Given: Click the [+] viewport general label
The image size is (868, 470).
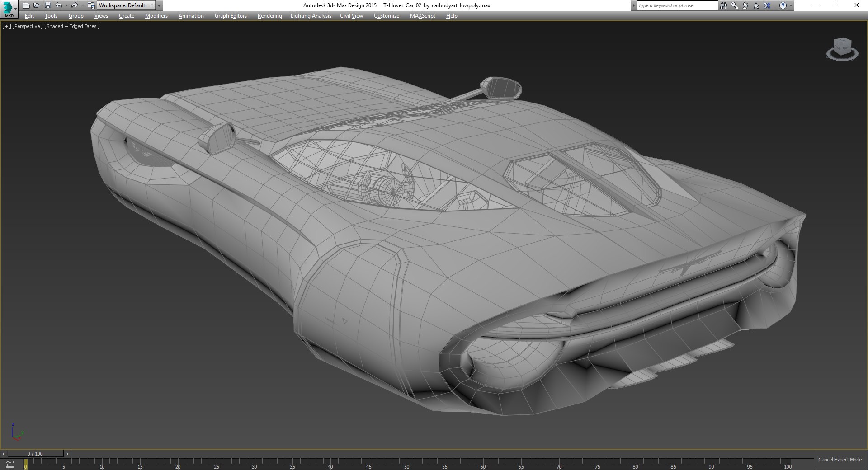Looking at the screenshot, I should point(6,26).
